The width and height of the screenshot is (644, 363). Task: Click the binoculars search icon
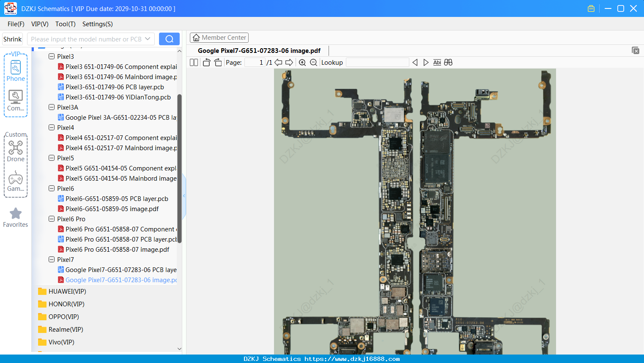pyautogui.click(x=448, y=62)
